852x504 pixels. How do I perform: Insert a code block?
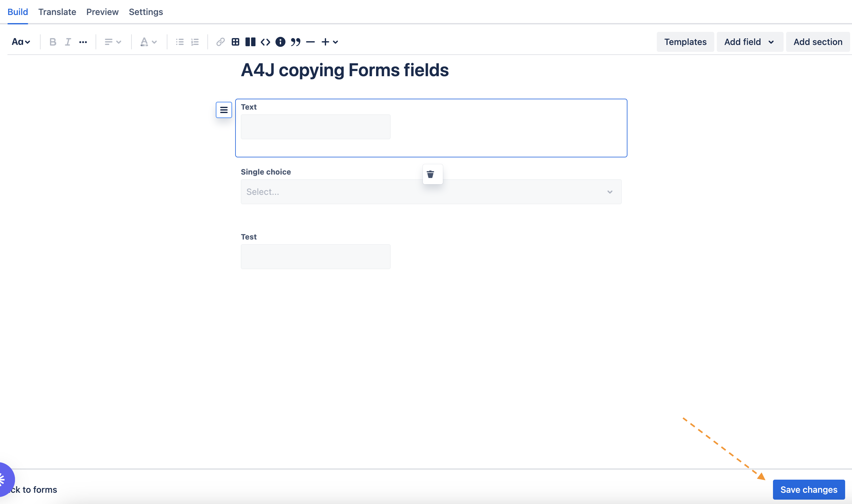click(265, 42)
